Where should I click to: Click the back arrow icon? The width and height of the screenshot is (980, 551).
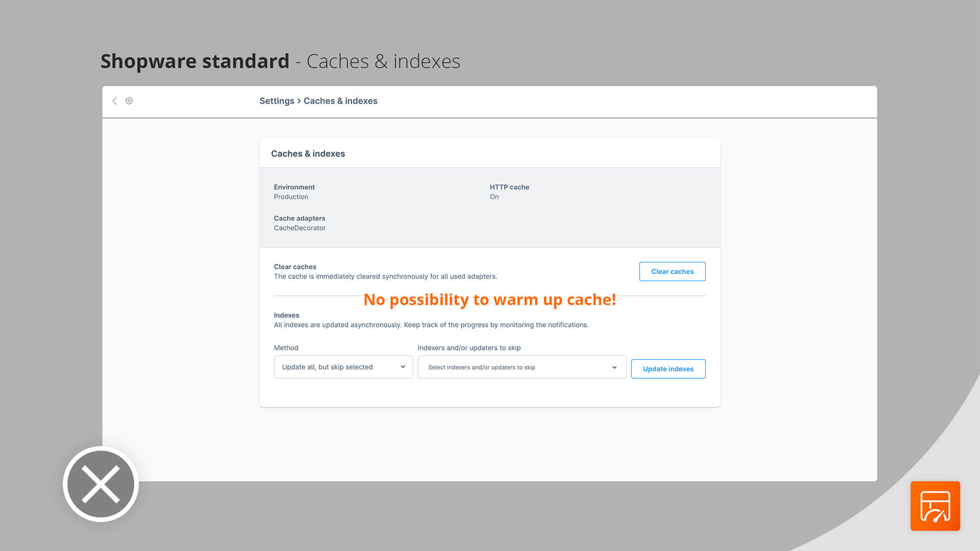114,101
